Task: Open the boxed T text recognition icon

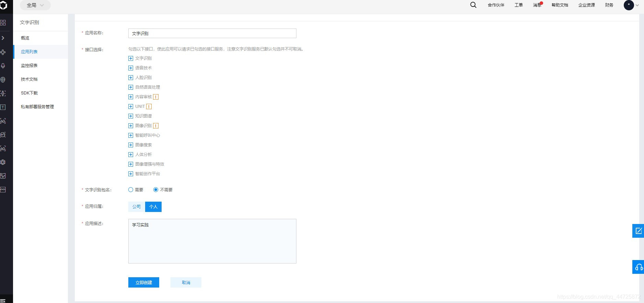Action: click(3, 107)
